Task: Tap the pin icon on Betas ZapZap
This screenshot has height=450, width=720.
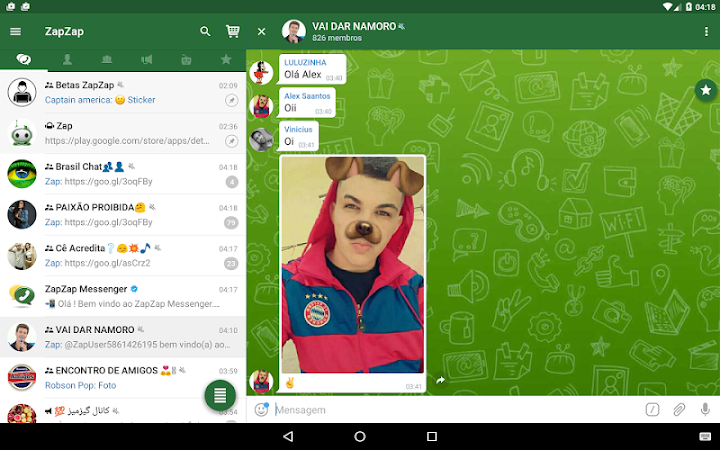Action: [231, 101]
